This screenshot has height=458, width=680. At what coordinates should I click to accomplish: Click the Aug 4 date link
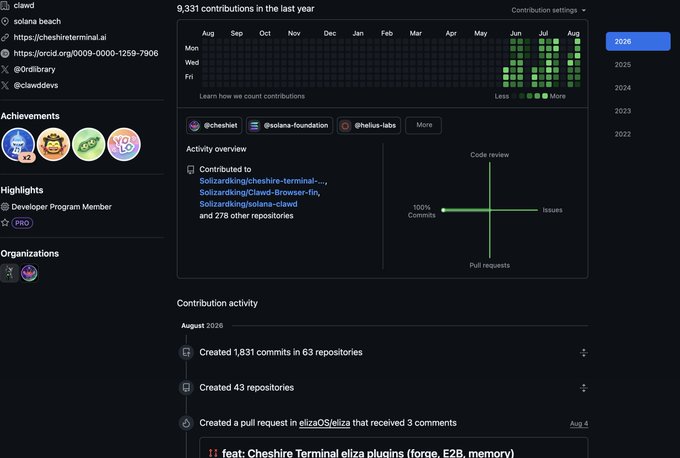click(579, 423)
